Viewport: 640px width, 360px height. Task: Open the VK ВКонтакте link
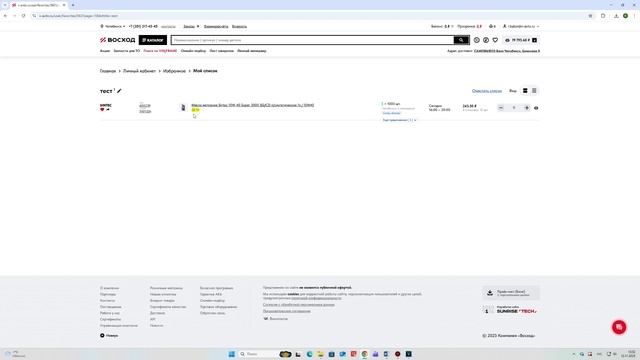point(276,319)
